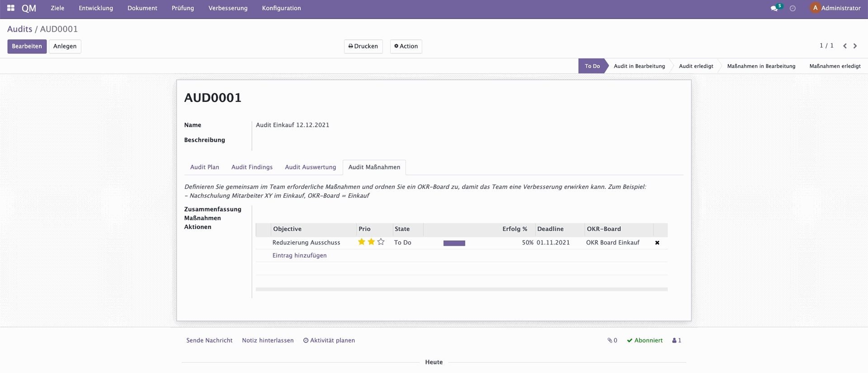
Task: Click the To Do state cell
Action: (x=402, y=243)
